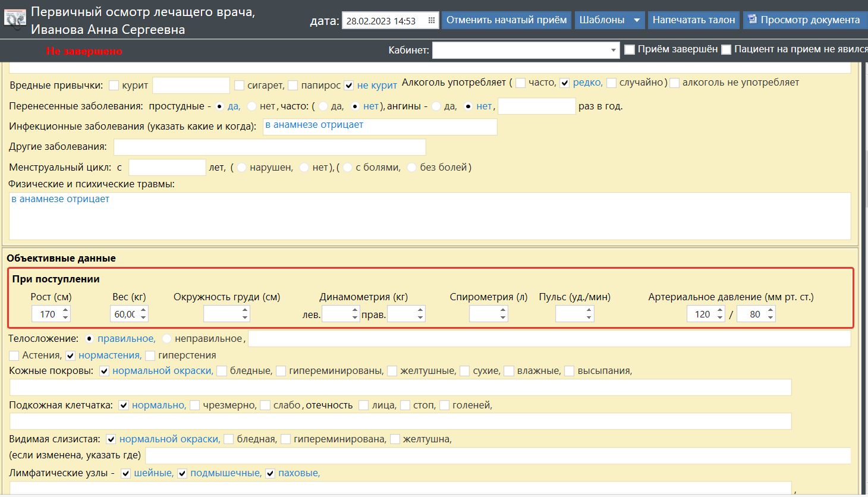Click the stethoscope app icon in header
Viewport: 868px width, 497px height.
point(15,19)
